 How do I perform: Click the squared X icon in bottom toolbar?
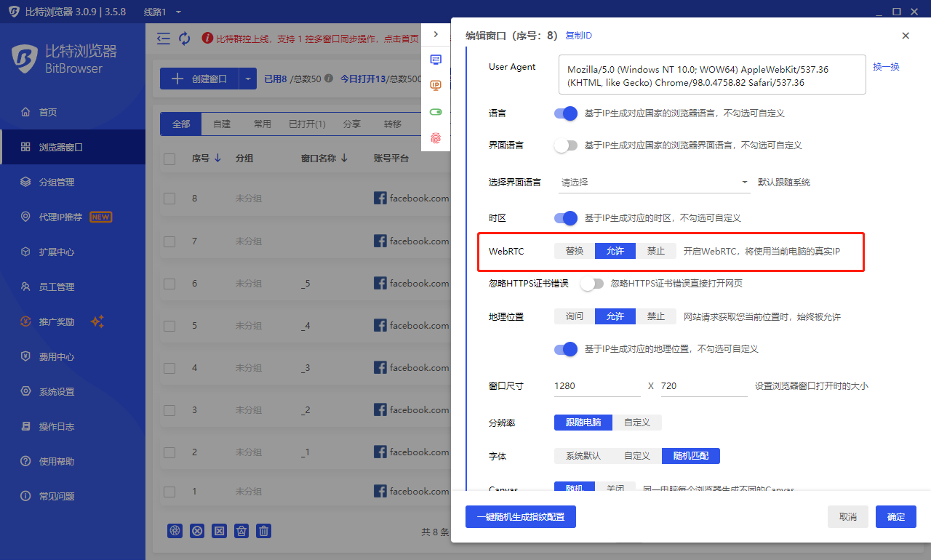point(220,531)
